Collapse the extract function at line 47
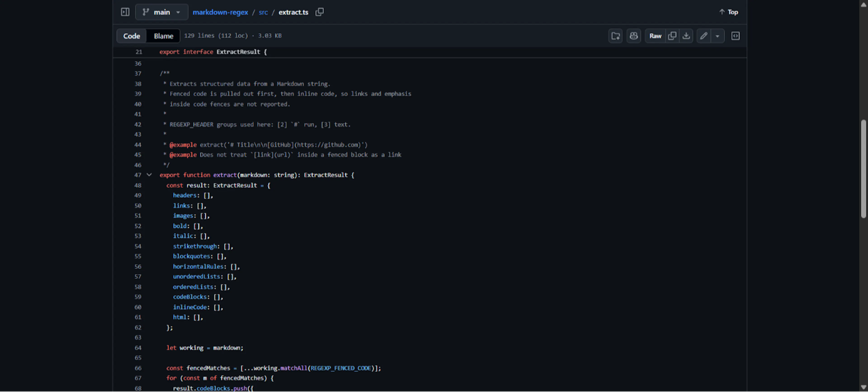 click(x=149, y=175)
